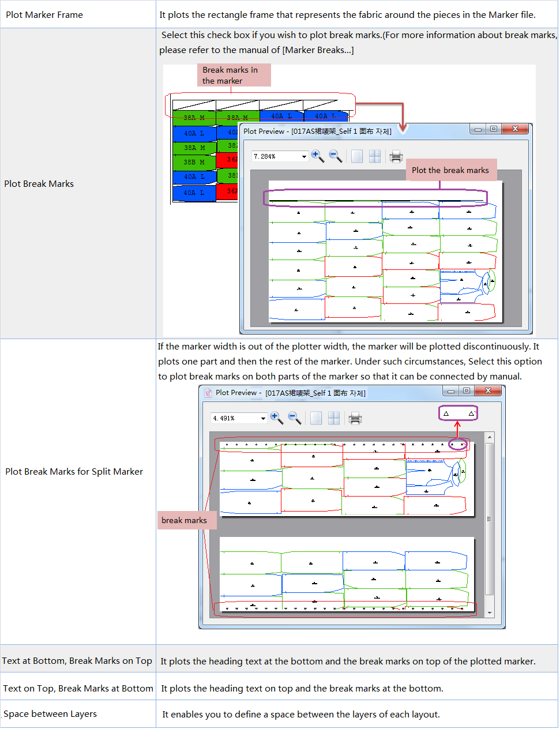The height and width of the screenshot is (729, 560).
Task: Maximize the upper Plot Preview window
Action: 494,129
